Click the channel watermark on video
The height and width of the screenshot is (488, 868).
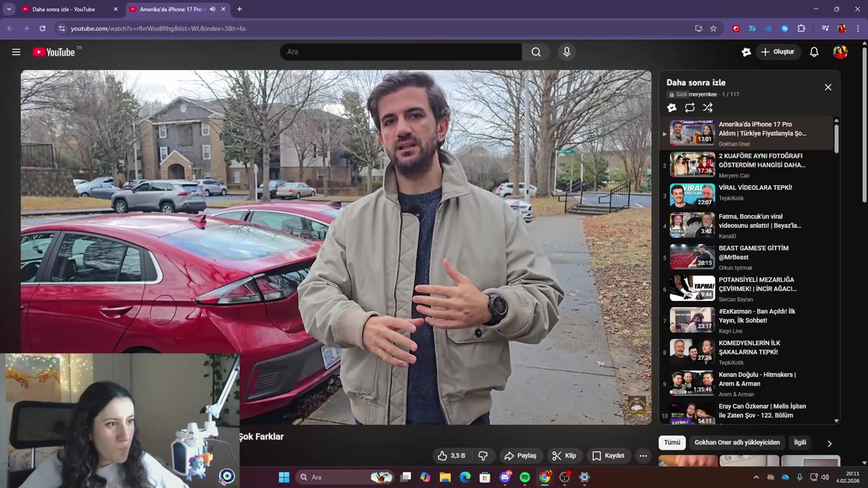click(x=637, y=405)
